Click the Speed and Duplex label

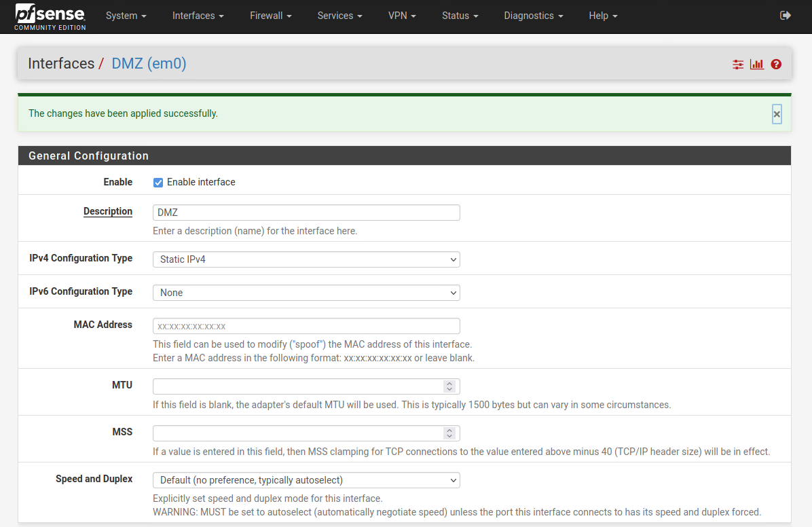[x=94, y=479]
